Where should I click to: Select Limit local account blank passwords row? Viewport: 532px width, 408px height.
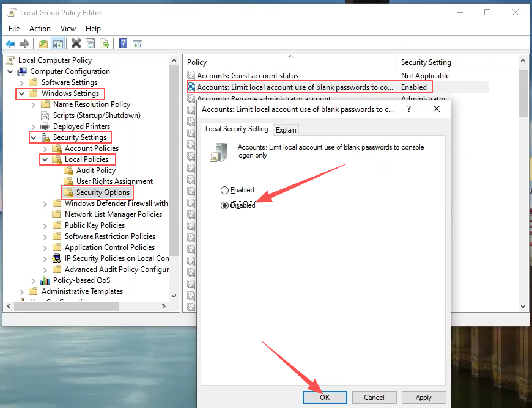[x=338, y=87]
